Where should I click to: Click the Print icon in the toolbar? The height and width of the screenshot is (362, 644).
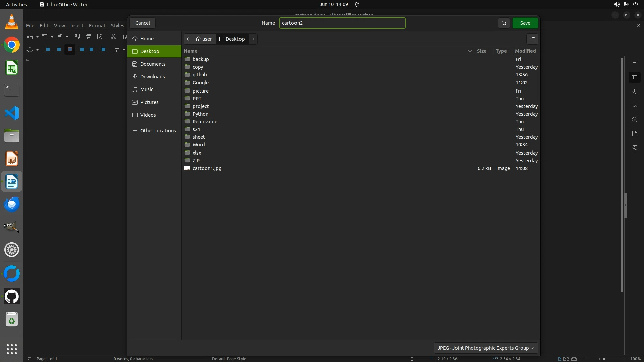coord(89,36)
